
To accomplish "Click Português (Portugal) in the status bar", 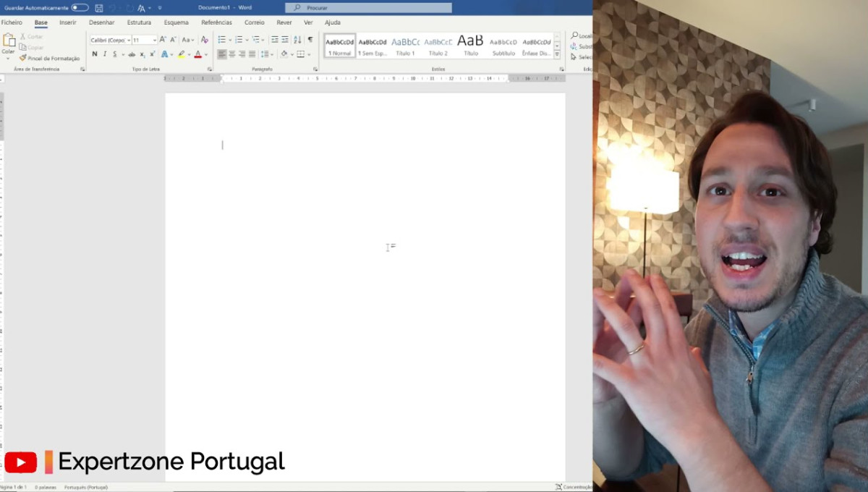I will pos(88,488).
